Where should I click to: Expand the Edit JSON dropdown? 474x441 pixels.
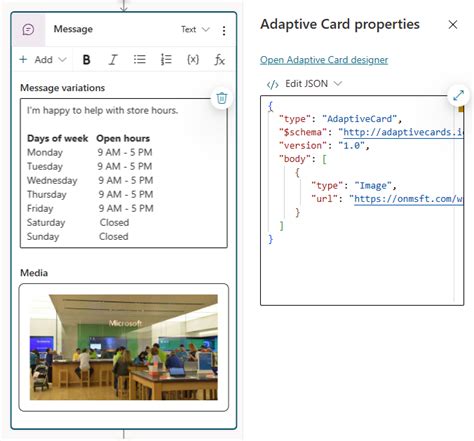304,84
